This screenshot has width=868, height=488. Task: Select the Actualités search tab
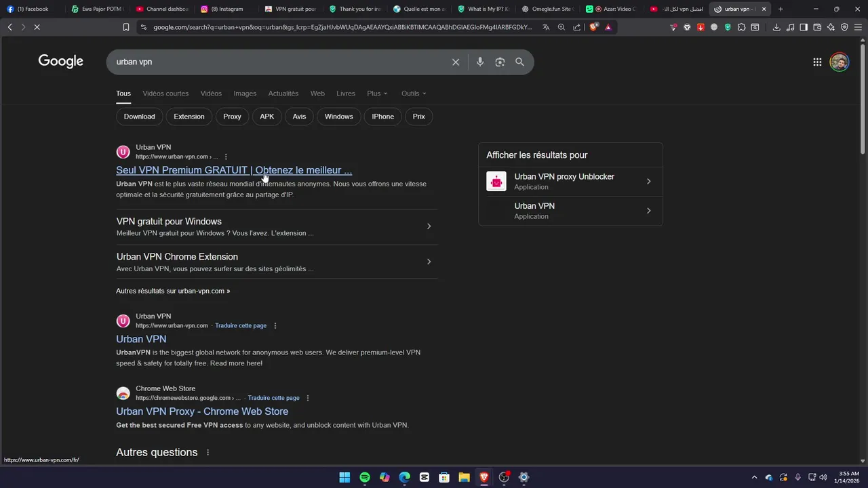pyautogui.click(x=283, y=94)
